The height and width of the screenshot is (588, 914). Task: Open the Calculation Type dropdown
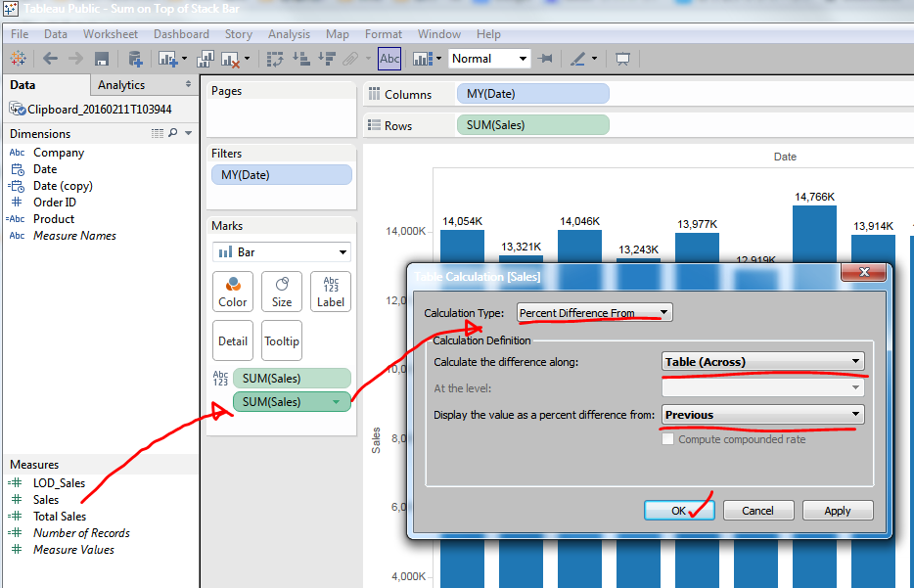click(x=595, y=313)
